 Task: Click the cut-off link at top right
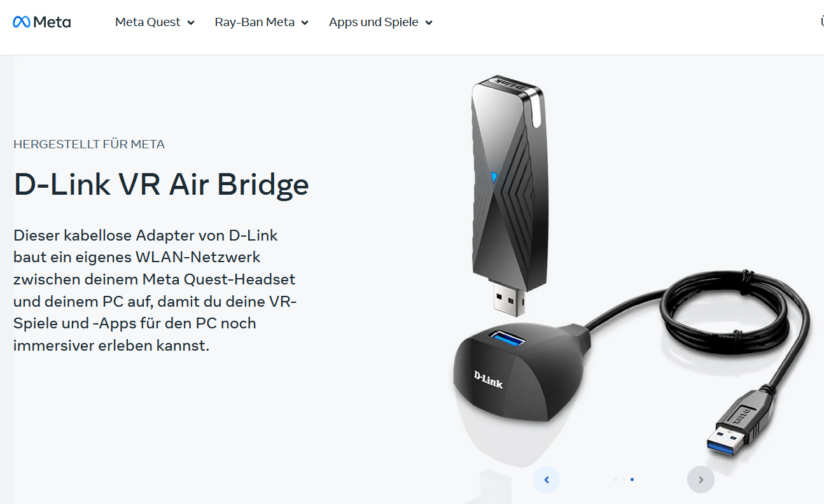pos(822,22)
